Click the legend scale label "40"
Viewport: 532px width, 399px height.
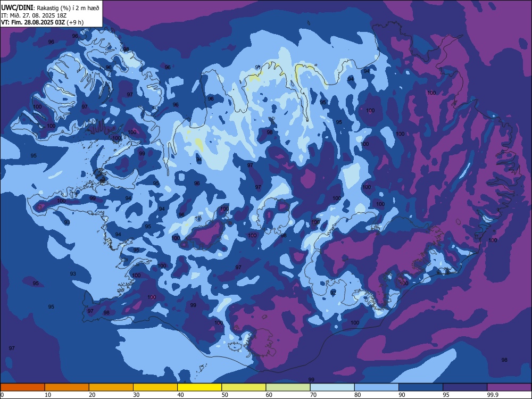point(180,395)
